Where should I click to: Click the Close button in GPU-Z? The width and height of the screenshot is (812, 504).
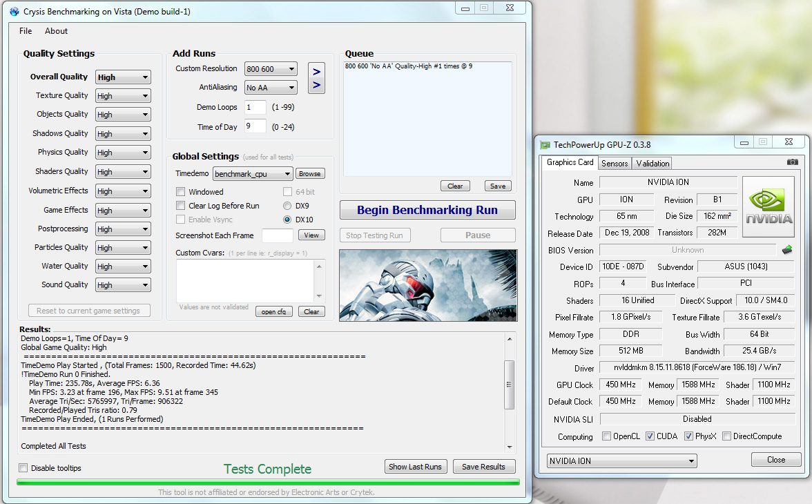point(776,459)
